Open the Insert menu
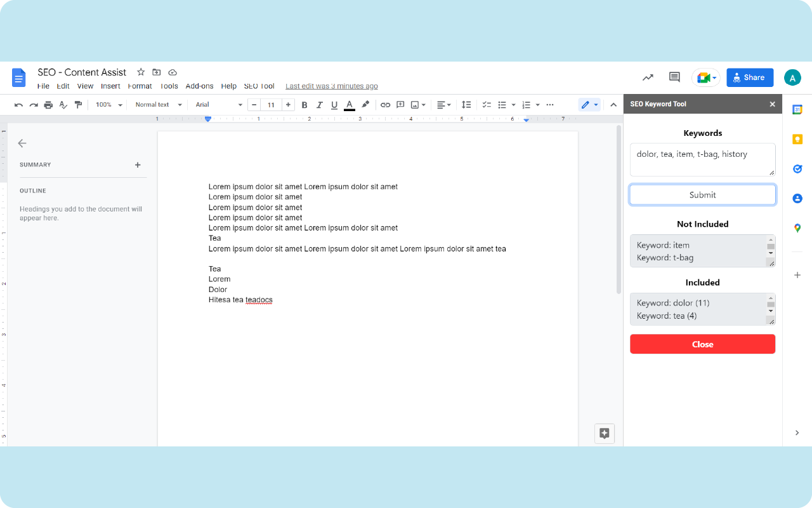 coord(110,86)
